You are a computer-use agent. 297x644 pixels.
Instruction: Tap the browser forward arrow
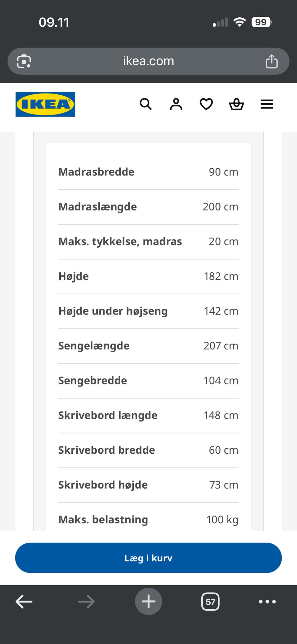coord(86,602)
